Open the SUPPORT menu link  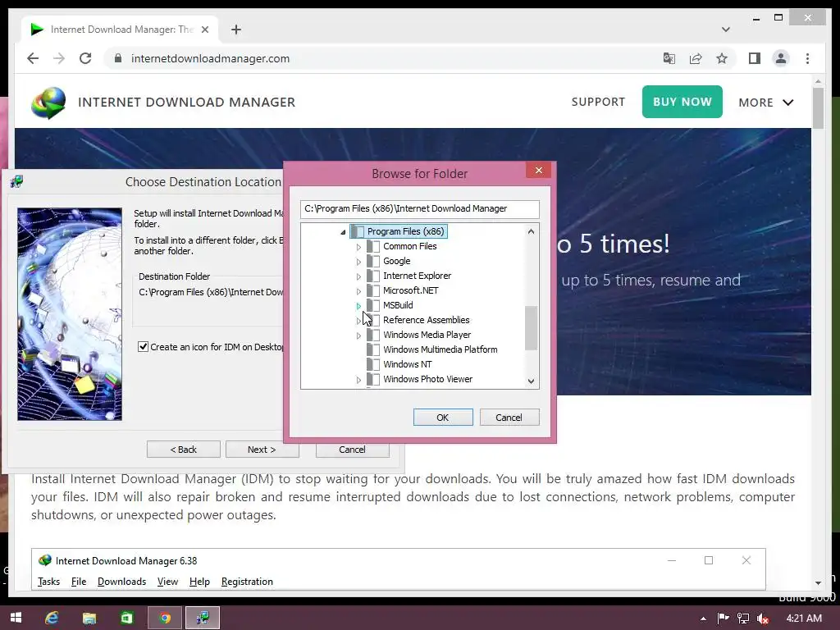[598, 102]
